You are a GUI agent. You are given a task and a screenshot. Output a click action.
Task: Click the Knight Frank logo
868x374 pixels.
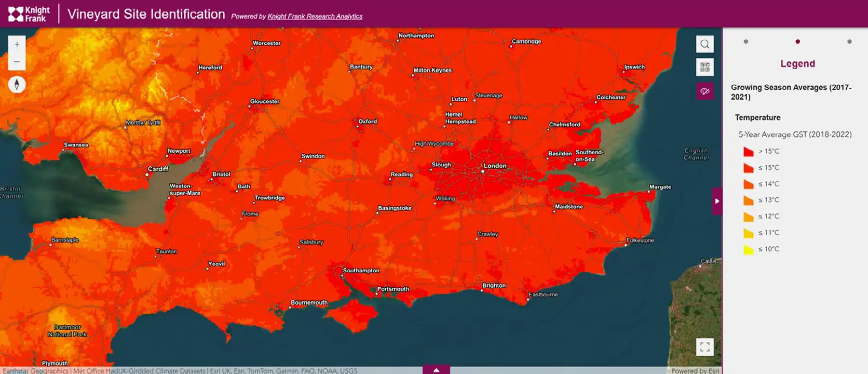[x=29, y=14]
